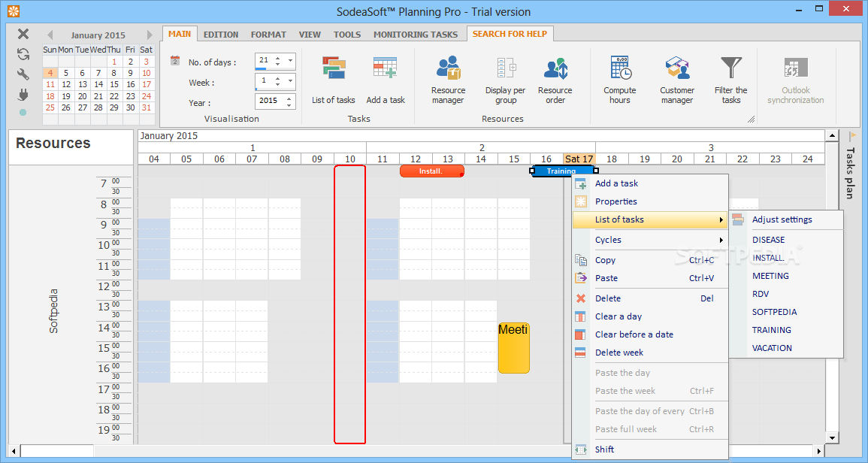Screen dimensions: 868x463
Task: Click the yellow Meeting task block
Action: (514, 348)
